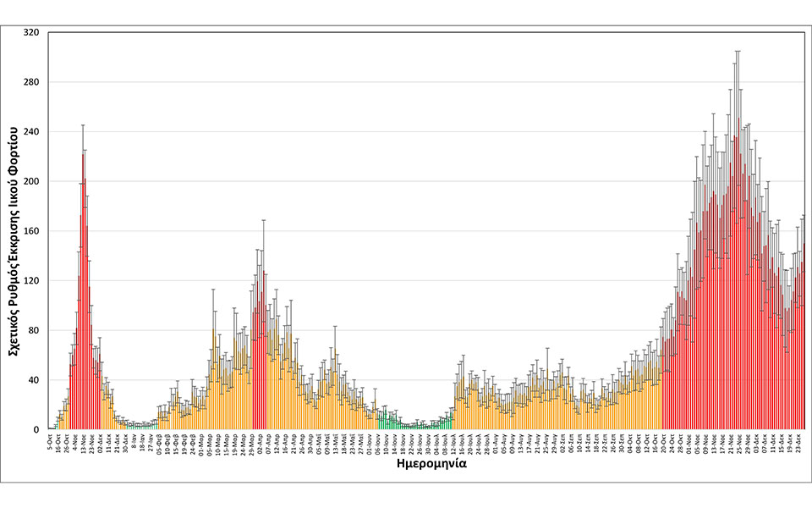This screenshot has width=812, height=508.
Task: Click the 280 tick label on the Y-axis
Action: click(33, 83)
